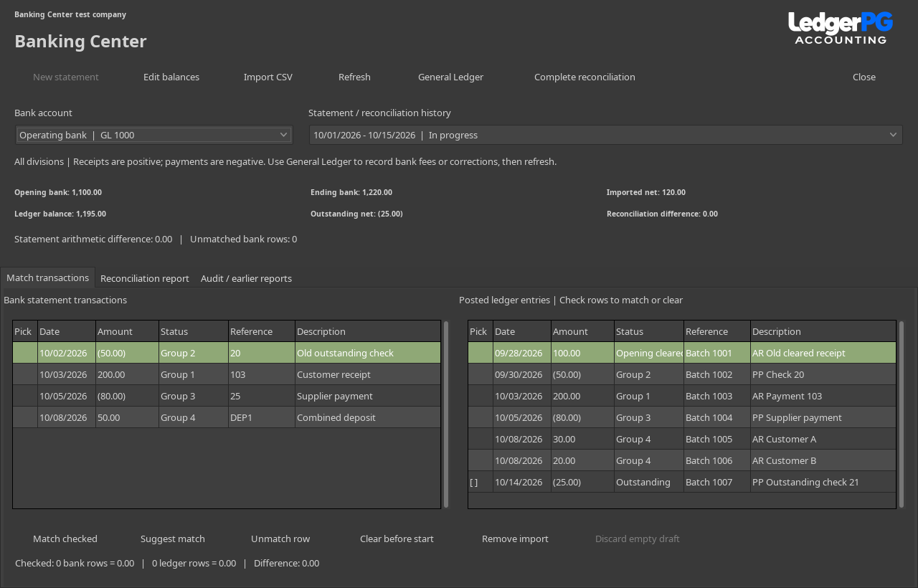Click the bank table Reference column header
The image size is (918, 588).
coord(262,331)
